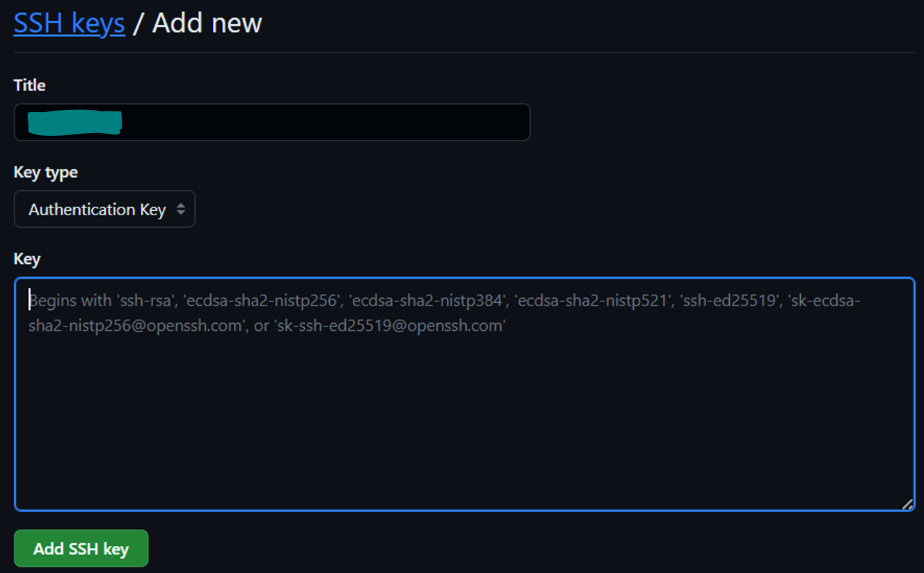Click the 'Begins with ssh-rsa' placeholder text
Image resolution: width=924 pixels, height=573 pixels.
[x=101, y=301]
